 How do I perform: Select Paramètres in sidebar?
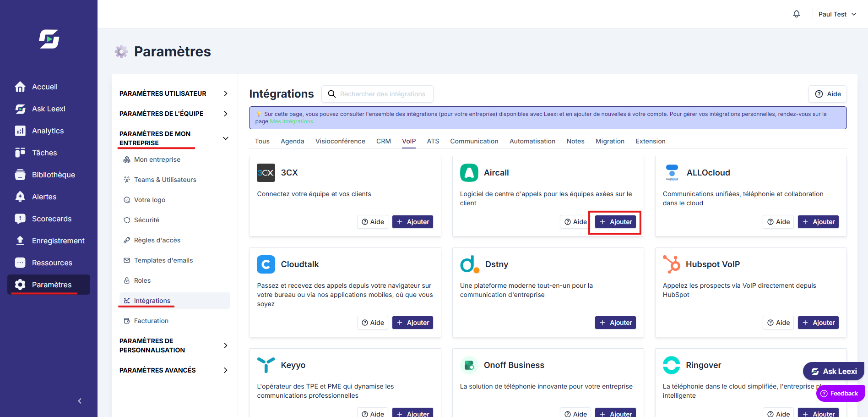pyautogui.click(x=49, y=285)
